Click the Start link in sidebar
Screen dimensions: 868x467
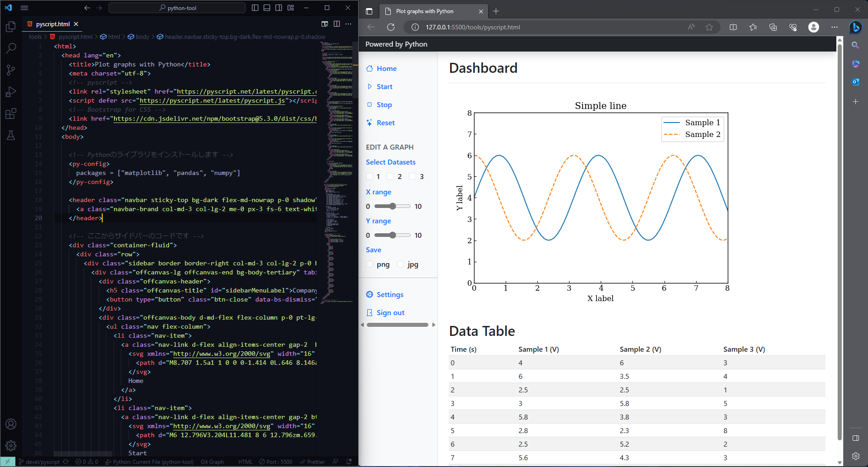pyautogui.click(x=384, y=87)
